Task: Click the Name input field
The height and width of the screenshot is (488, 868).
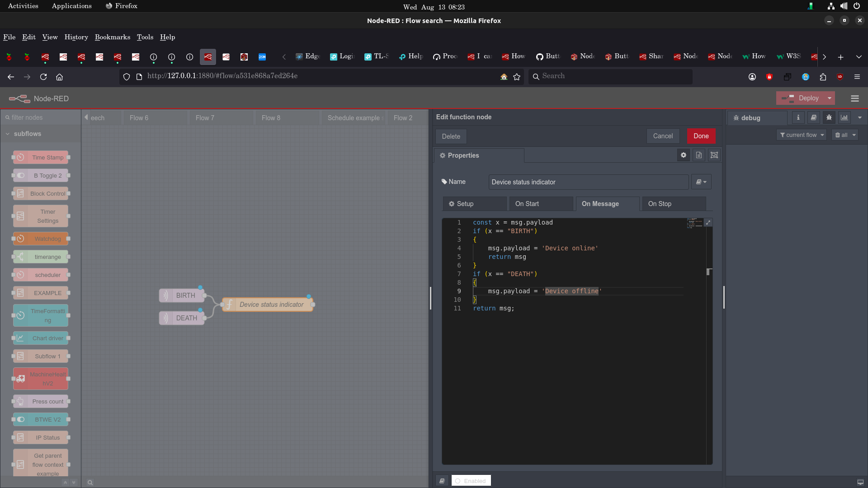Action: 588,182
